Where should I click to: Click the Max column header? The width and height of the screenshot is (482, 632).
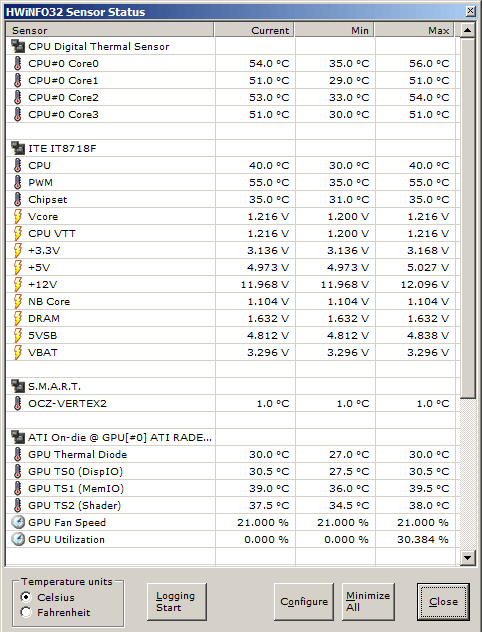pos(415,30)
